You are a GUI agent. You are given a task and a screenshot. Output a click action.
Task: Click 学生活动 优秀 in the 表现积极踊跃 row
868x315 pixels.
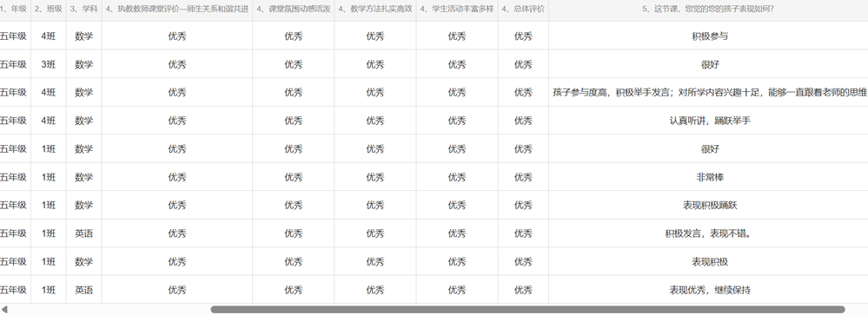(457, 206)
